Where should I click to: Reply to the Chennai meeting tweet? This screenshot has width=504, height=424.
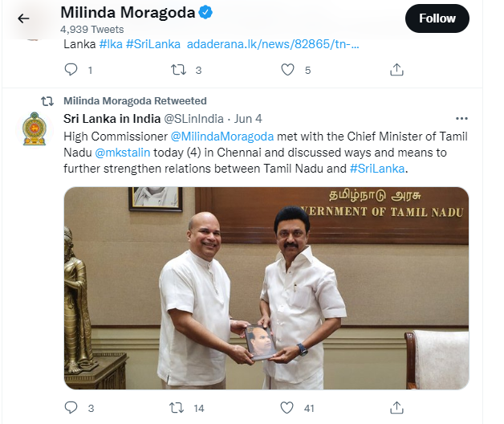pyautogui.click(x=71, y=408)
